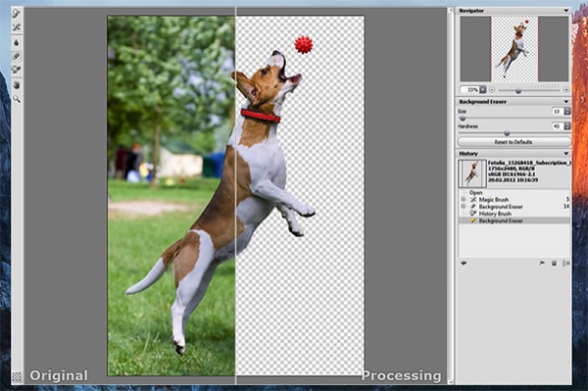The image size is (588, 391).
Task: Select the droplet tool in the toolbar
Action: [16, 42]
